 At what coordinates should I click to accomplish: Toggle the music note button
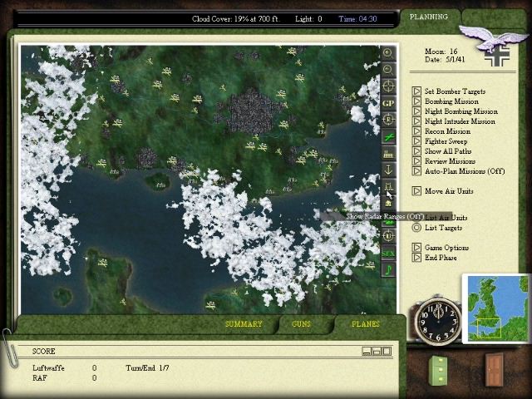[388, 269]
